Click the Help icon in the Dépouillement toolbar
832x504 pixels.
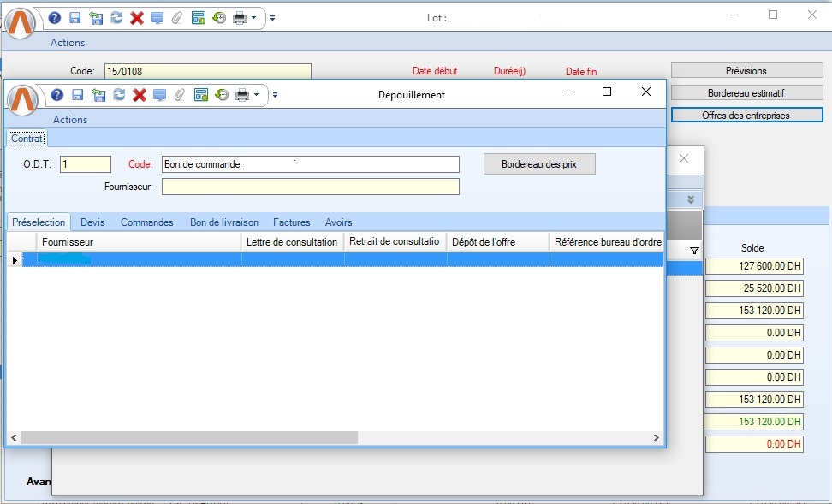(57, 95)
